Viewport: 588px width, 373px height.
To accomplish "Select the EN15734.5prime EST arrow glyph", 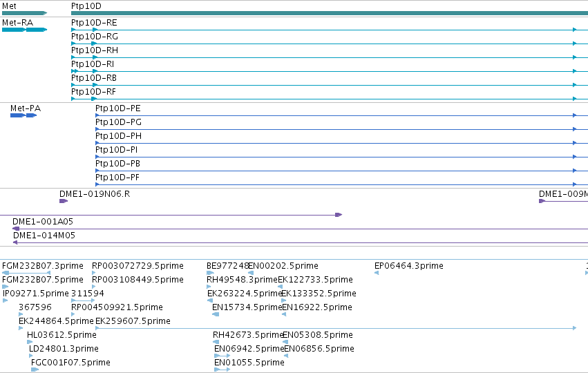I will tap(216, 314).
